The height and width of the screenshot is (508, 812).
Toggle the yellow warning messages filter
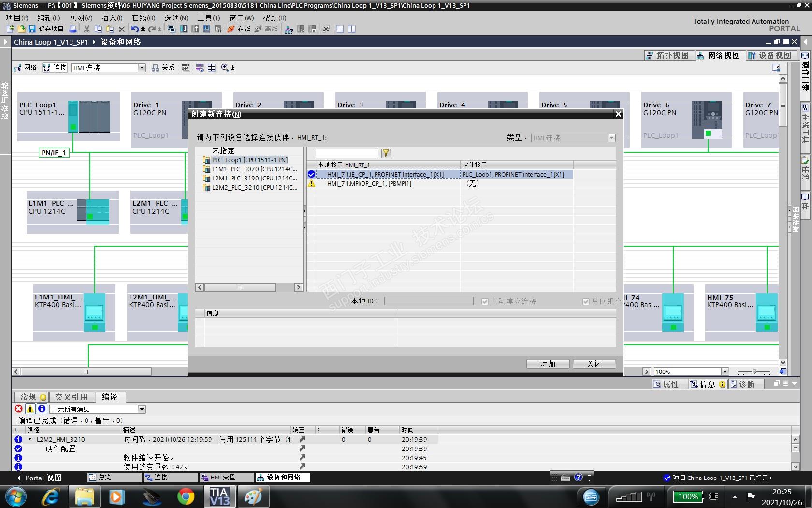pos(30,409)
